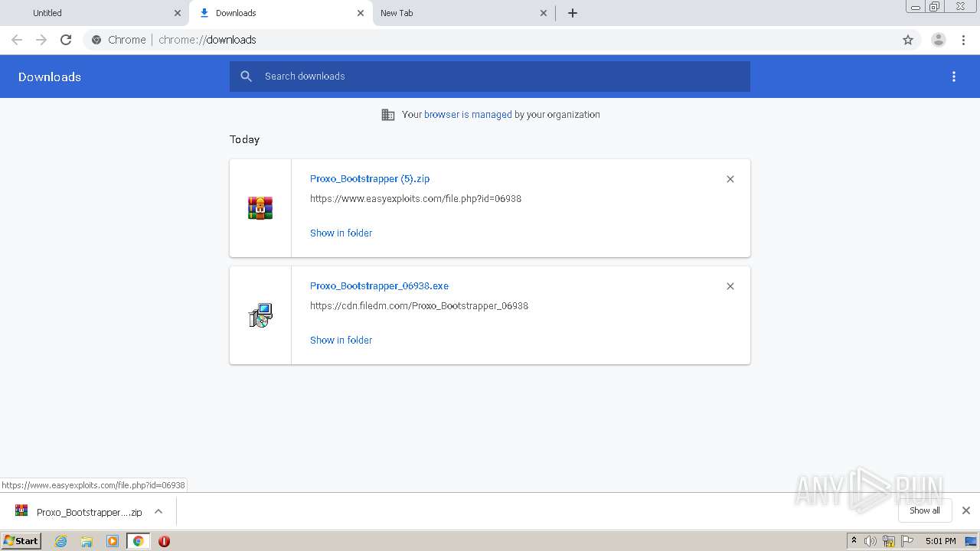This screenshot has height=551, width=980.
Task: Reload the downloads page
Action: coord(66,40)
